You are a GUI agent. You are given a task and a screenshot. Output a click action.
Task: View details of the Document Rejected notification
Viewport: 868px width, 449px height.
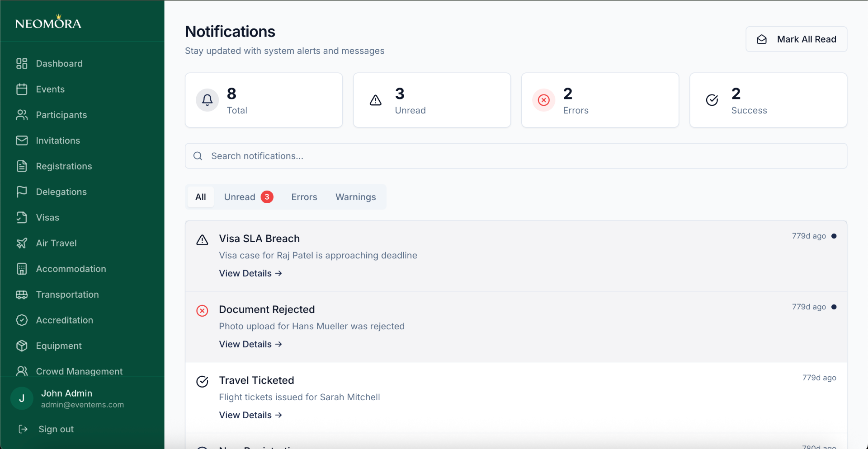tap(250, 344)
